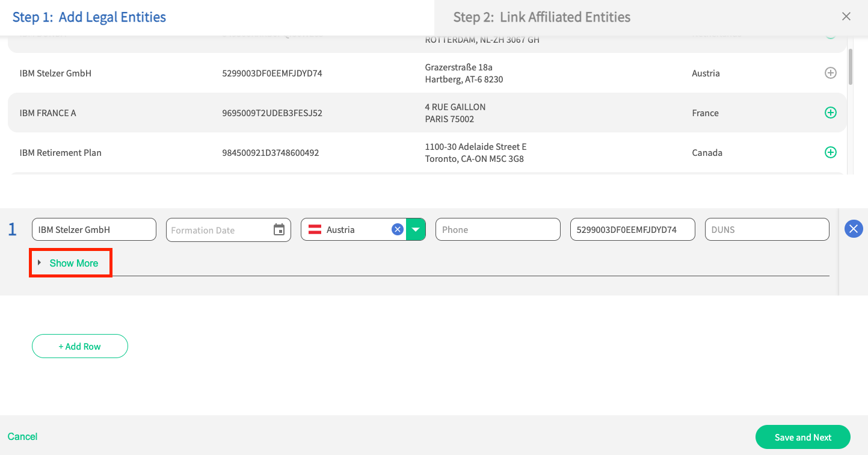The height and width of the screenshot is (455, 868).
Task: Click the LEI field 5299003DF0EEMFJDYD74
Action: (x=633, y=229)
